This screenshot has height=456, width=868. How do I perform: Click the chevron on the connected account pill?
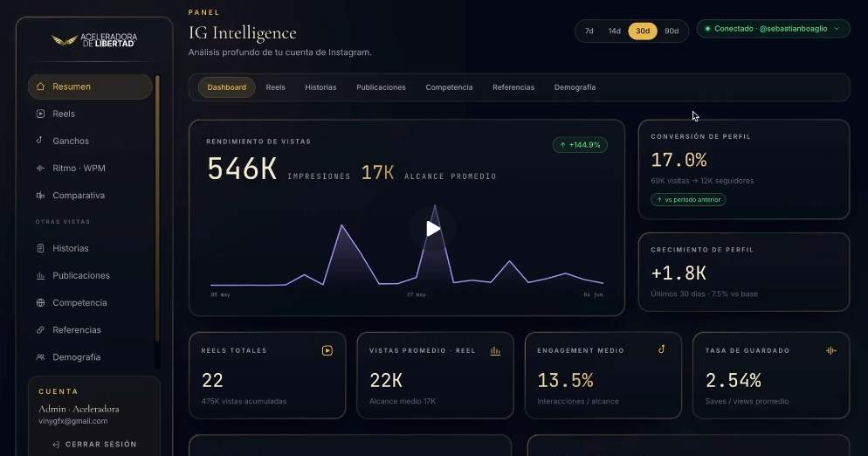tap(837, 29)
